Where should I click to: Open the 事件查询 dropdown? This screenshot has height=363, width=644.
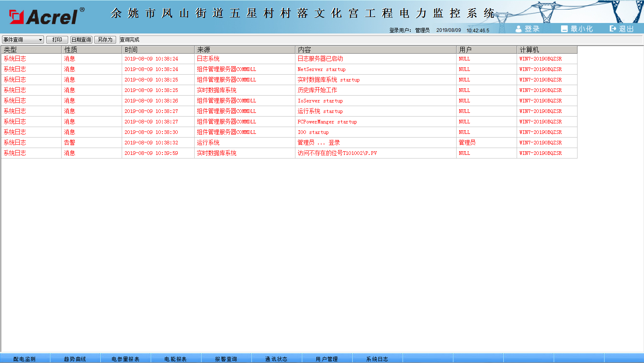(23, 40)
